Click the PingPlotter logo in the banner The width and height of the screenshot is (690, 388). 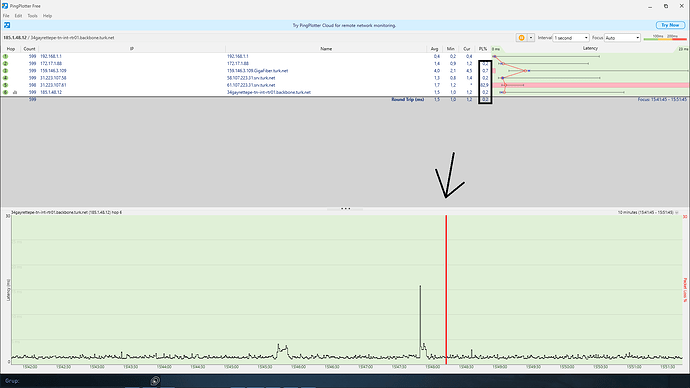tap(7, 26)
